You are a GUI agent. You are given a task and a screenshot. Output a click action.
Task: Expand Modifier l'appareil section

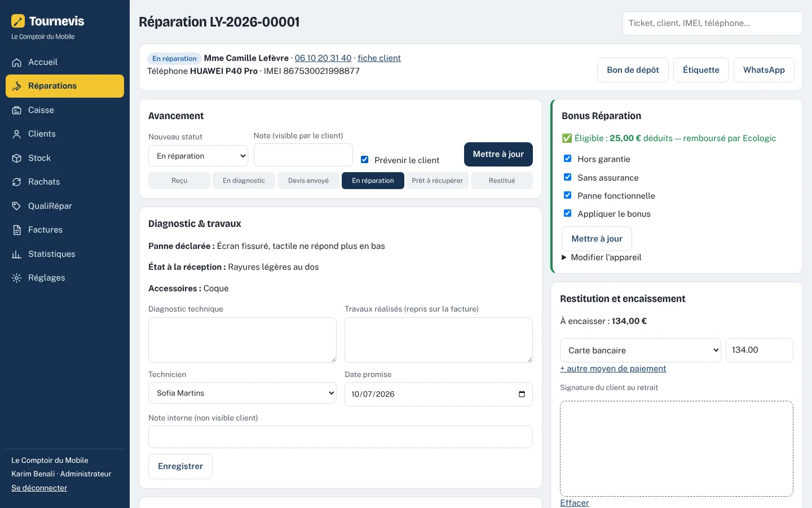click(602, 257)
